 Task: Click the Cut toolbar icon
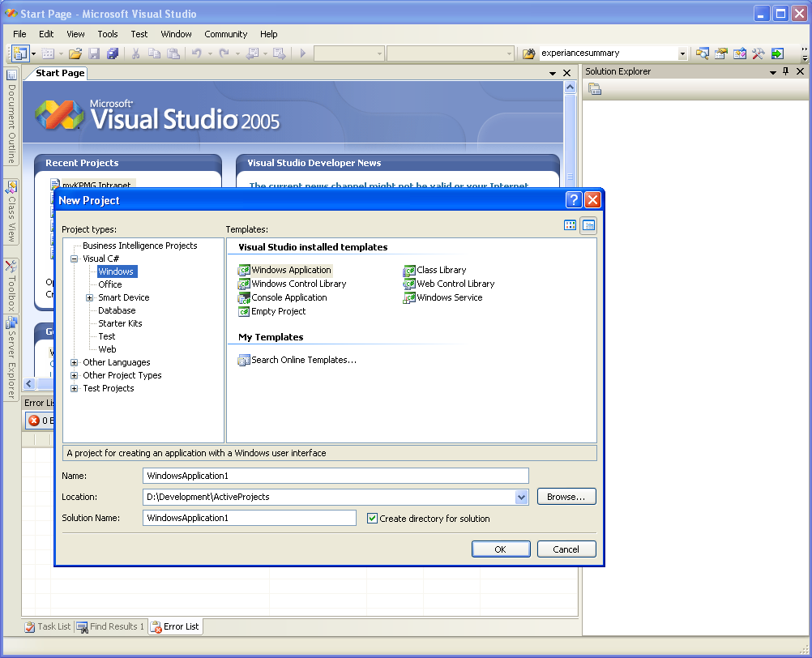135,53
